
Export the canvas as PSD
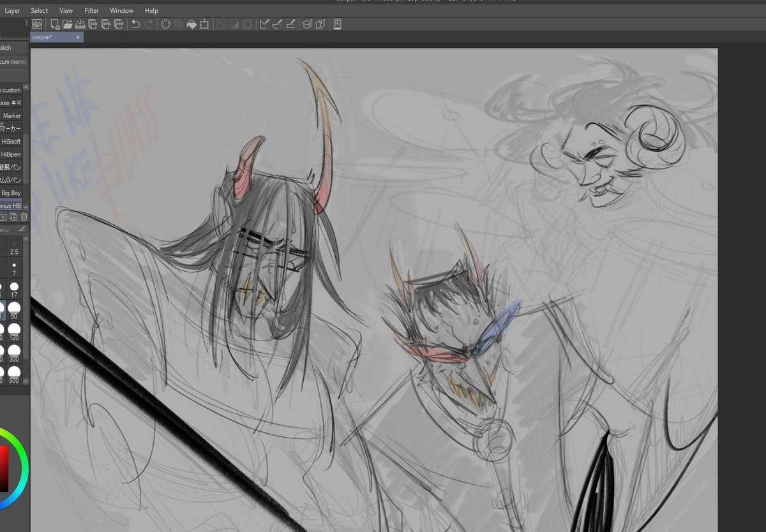[119, 24]
